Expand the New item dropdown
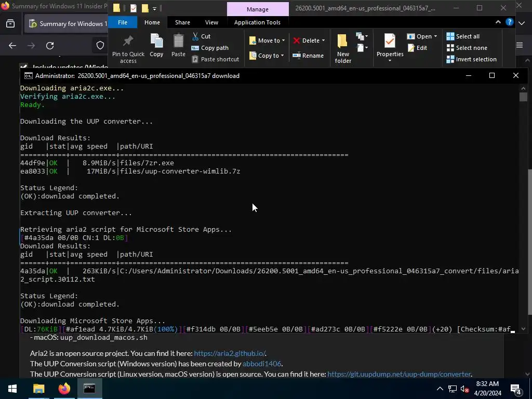The height and width of the screenshot is (399, 532). pos(362,36)
